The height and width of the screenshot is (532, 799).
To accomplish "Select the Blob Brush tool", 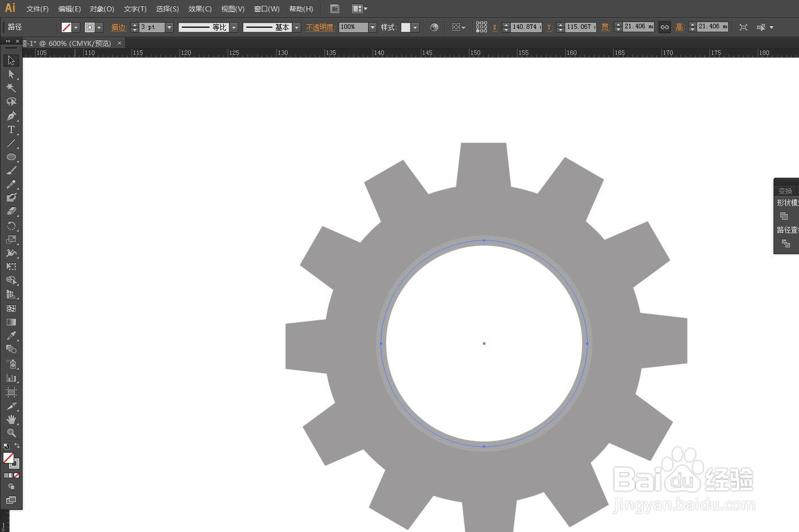I will pyautogui.click(x=11, y=198).
